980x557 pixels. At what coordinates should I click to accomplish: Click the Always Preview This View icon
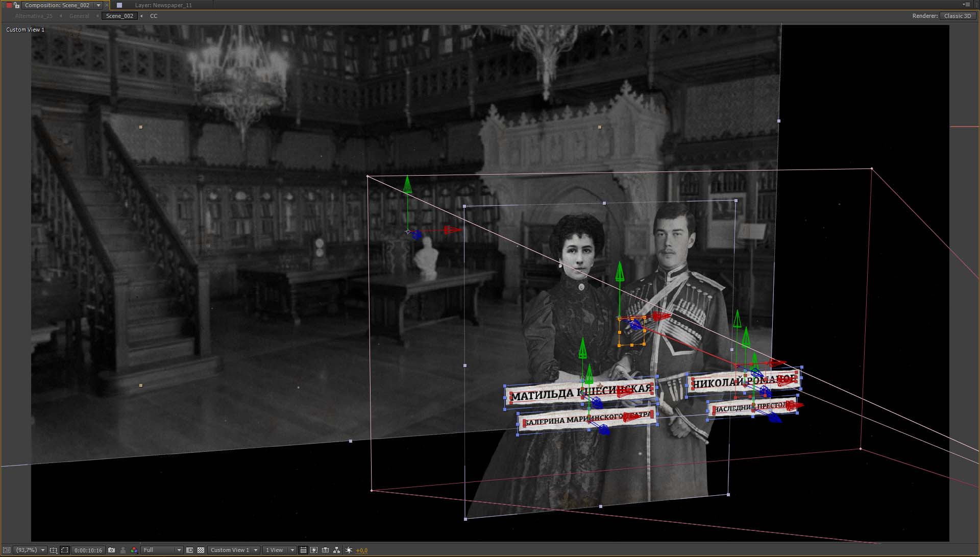point(7,550)
